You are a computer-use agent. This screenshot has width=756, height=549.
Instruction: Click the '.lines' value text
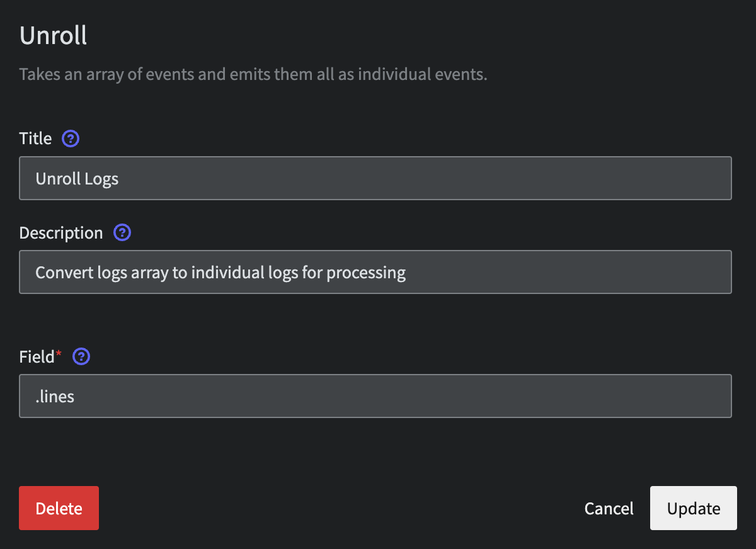point(55,397)
